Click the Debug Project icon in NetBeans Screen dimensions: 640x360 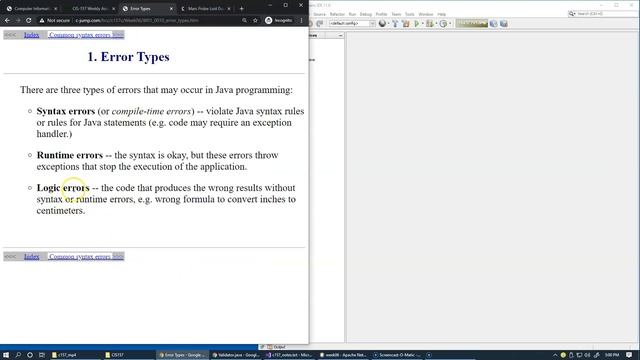click(429, 24)
